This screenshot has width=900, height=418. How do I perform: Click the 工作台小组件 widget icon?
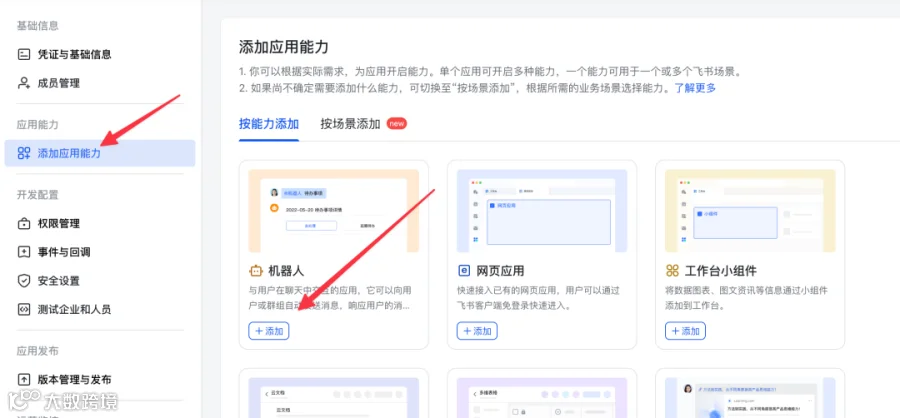[672, 270]
